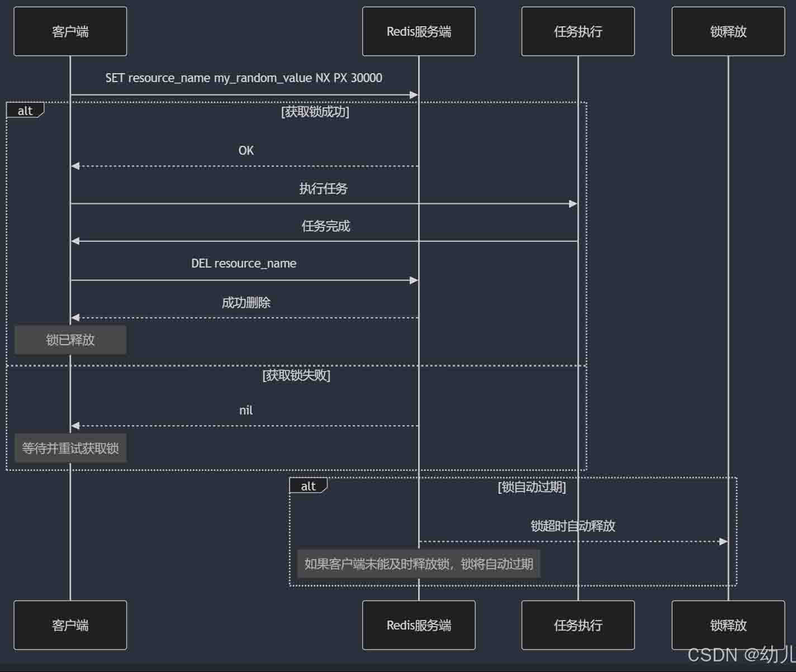Click the CSDN watermark text

tap(741, 655)
